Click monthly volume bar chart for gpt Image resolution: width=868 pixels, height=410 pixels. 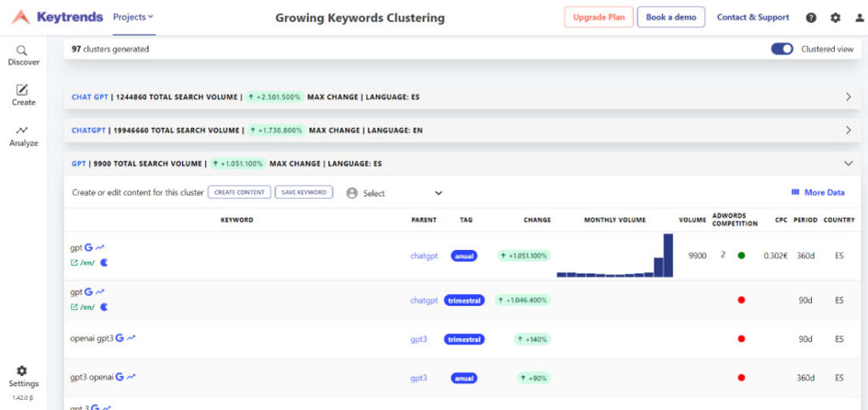coord(615,255)
